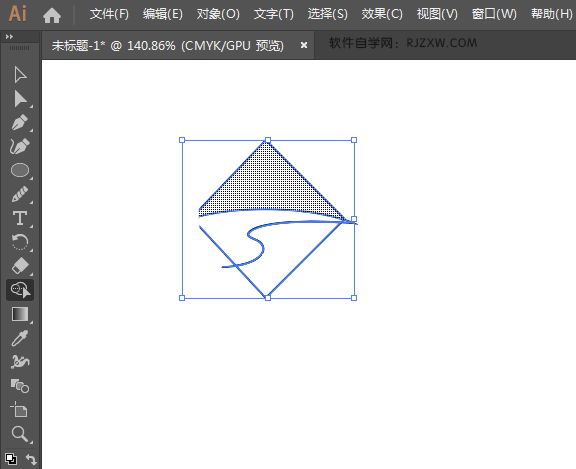Screen dimensions: 576x469
Task: Select the Zoom tool magnifier
Action: coord(20,434)
